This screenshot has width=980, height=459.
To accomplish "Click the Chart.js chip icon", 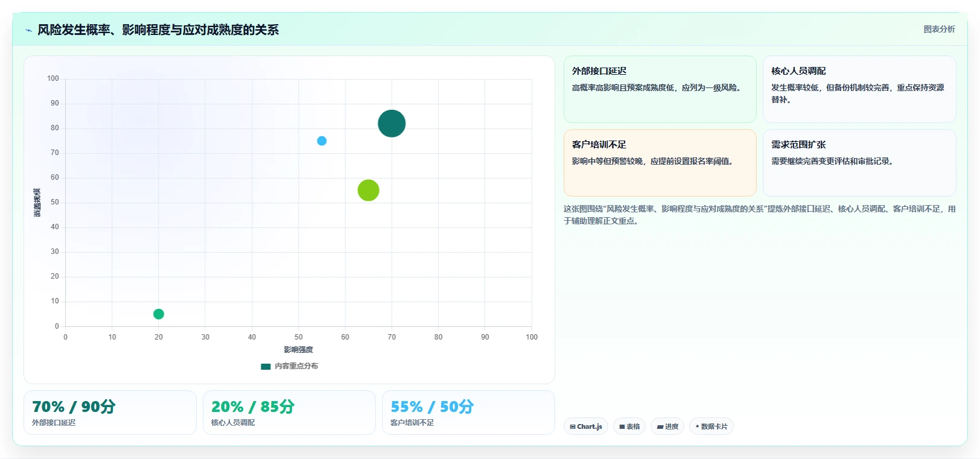I will pyautogui.click(x=573, y=427).
